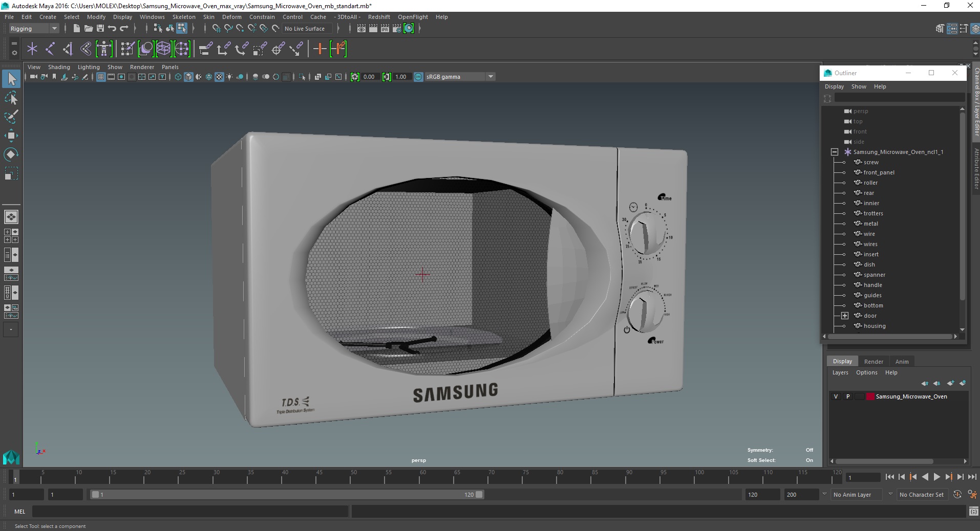Toggle snap to curves magnet icon
Viewport: 980px width, 531px height.
[228, 29]
